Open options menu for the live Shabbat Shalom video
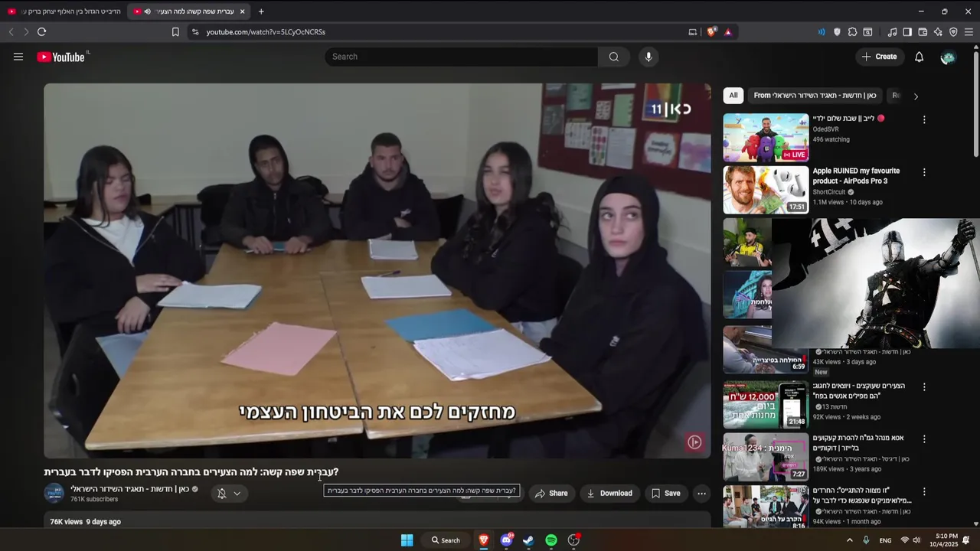Viewport: 980px width, 551px height. [924, 120]
